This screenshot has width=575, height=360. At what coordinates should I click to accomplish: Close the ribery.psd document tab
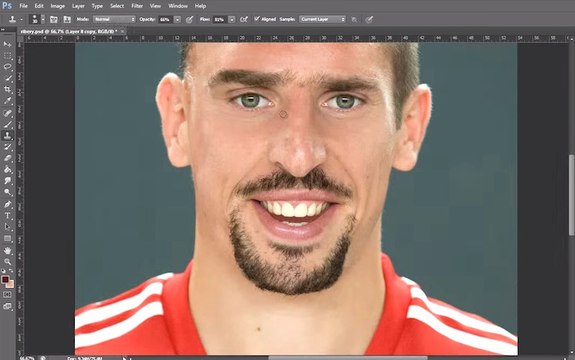coord(122,32)
